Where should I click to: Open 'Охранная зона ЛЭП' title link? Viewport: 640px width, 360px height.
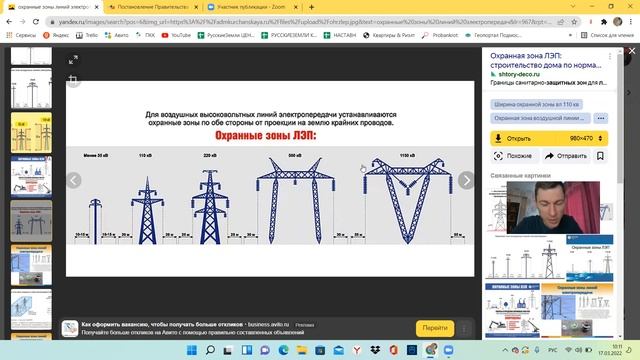tap(545, 60)
